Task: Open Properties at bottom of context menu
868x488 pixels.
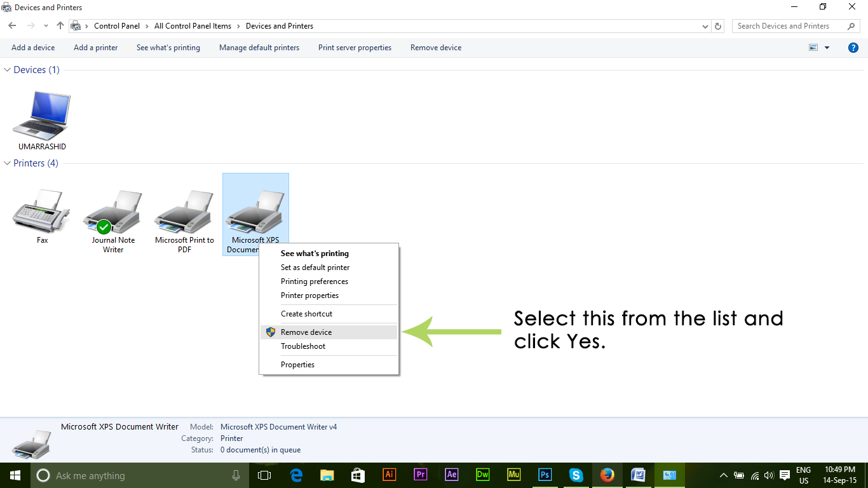Action: 329,365
